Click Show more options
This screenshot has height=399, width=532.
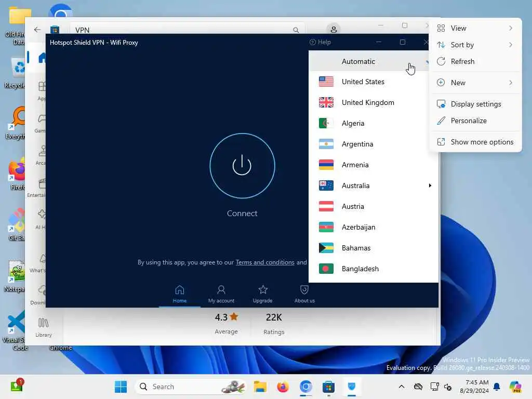[475, 142]
